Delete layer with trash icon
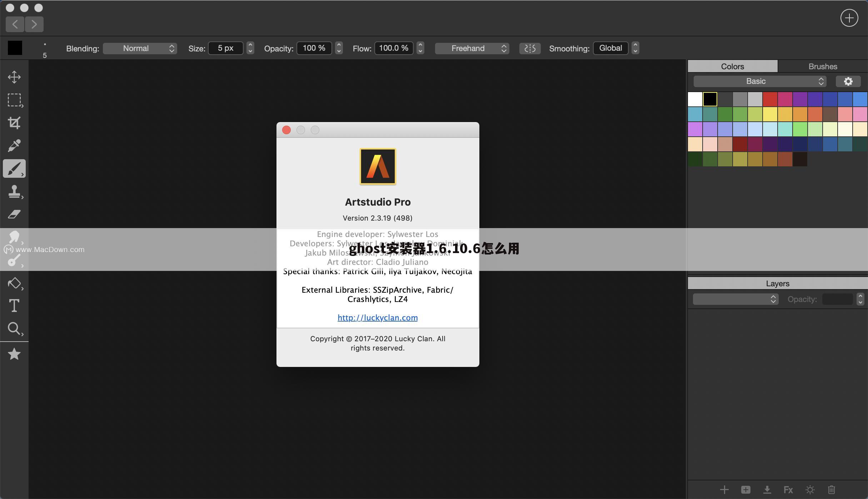This screenshot has width=868, height=499. click(x=832, y=490)
